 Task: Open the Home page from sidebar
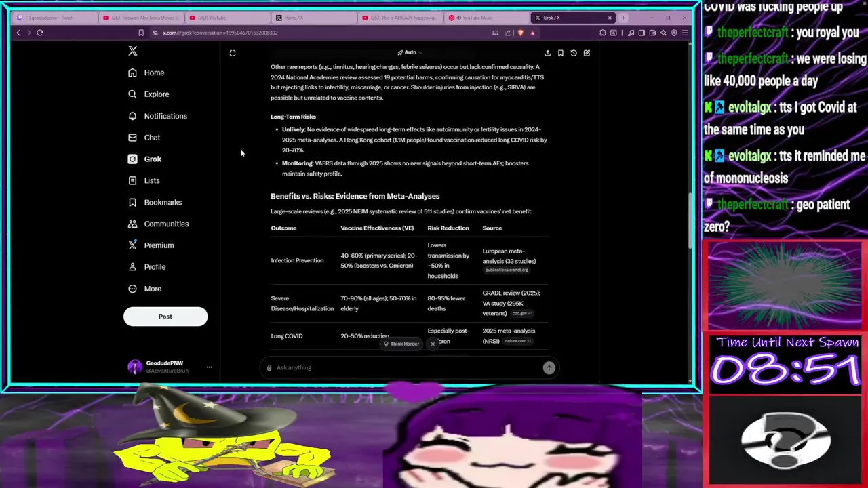tap(146, 73)
